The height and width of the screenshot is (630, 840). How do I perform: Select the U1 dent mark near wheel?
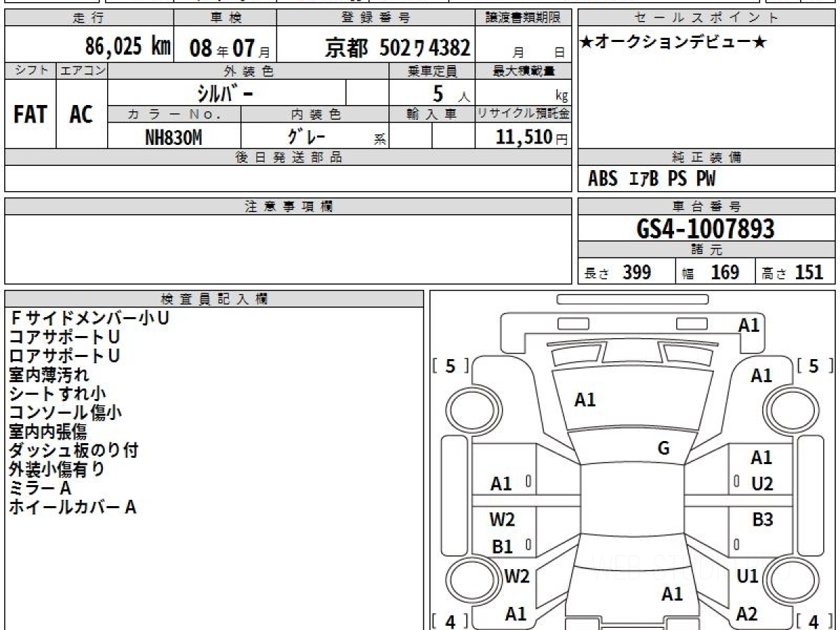coord(748,576)
